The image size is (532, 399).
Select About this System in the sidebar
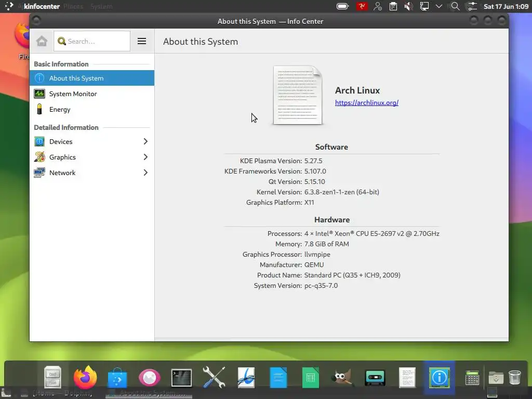[92, 78]
